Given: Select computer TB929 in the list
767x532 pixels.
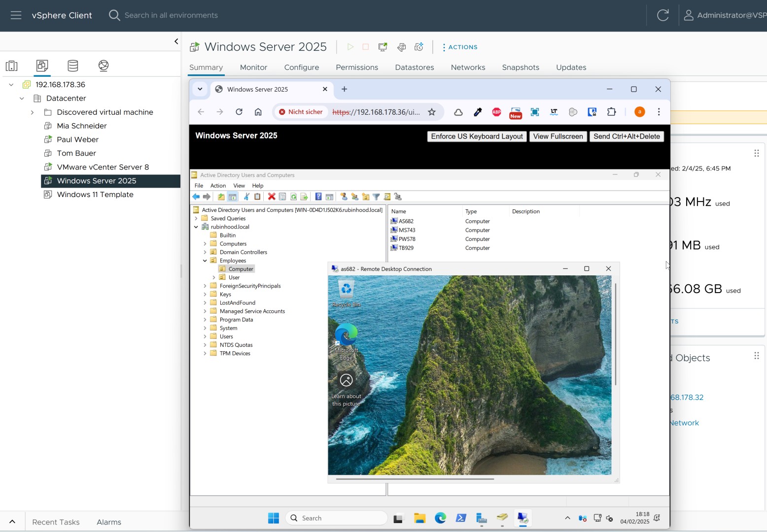Looking at the screenshot, I should click(406, 248).
